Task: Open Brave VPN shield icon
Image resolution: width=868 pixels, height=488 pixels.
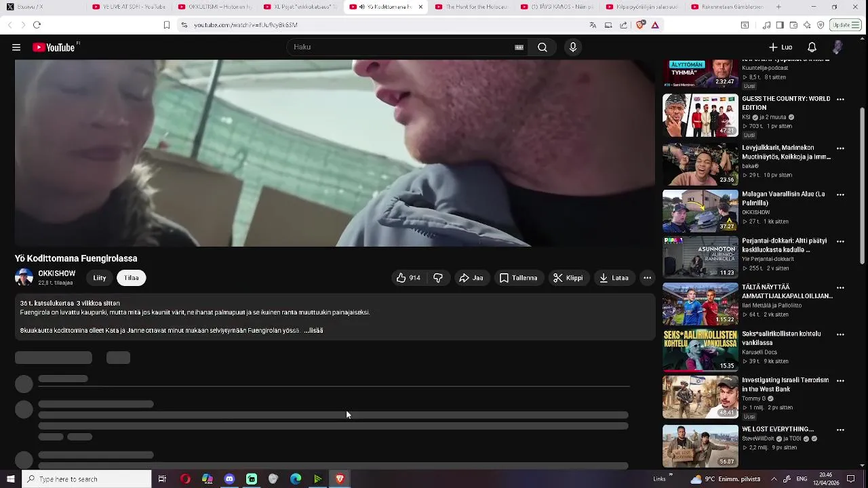Action: pyautogui.click(x=821, y=25)
